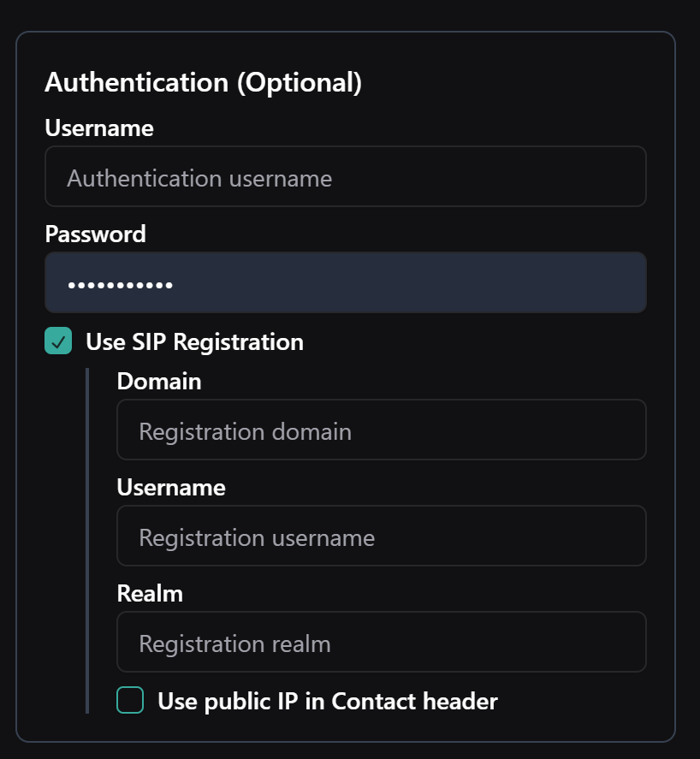Click the vertical indent bar beside SIP fields
The width and height of the screenshot is (700, 759).
tap(86, 541)
